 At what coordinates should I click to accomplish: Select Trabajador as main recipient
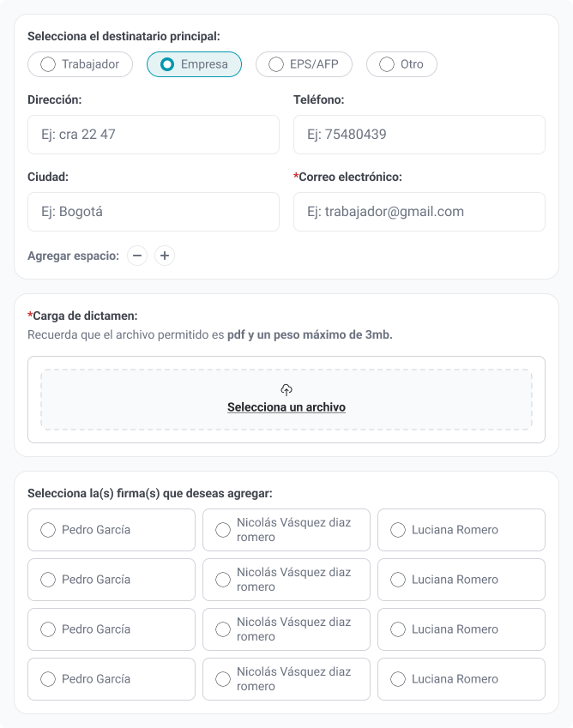[x=81, y=64]
